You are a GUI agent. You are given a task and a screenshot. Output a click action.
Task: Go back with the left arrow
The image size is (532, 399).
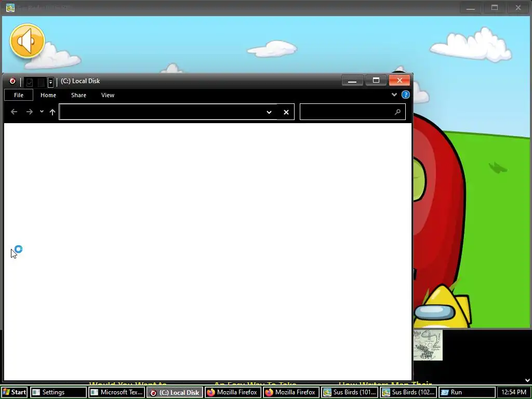pos(14,112)
